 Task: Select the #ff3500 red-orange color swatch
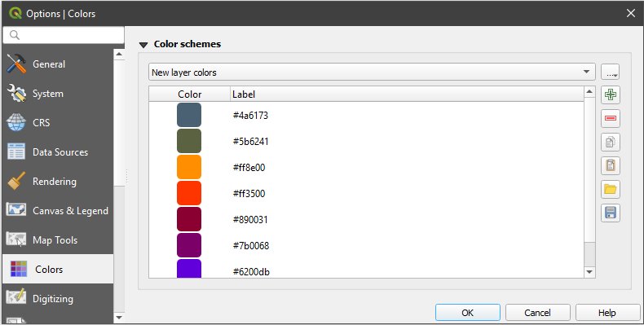[189, 193]
